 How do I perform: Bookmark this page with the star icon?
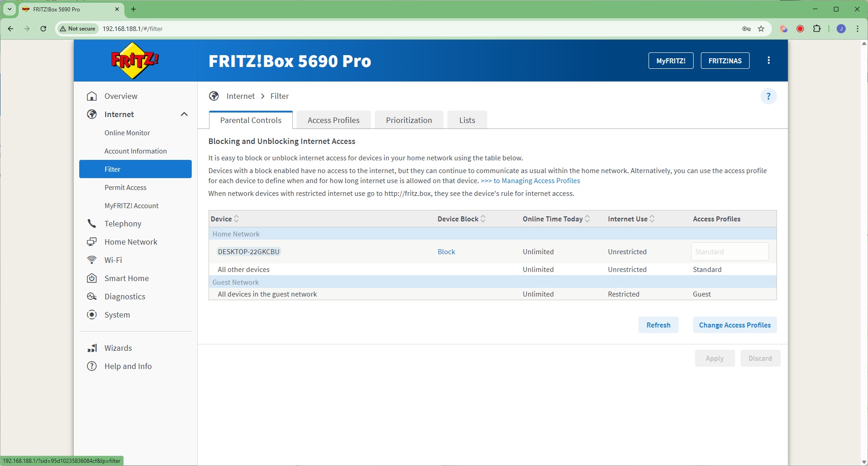(761, 29)
